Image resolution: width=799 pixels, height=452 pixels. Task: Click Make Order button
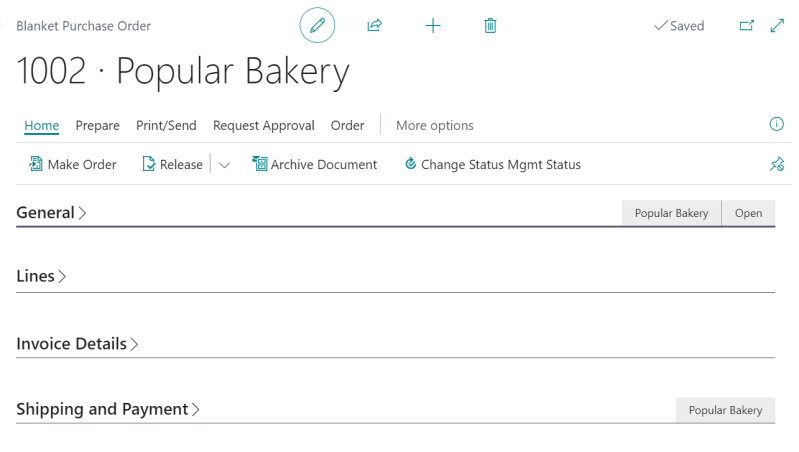point(73,165)
